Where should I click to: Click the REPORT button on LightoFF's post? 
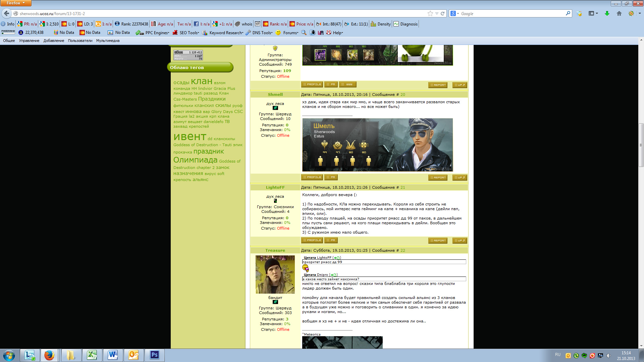coord(438,241)
